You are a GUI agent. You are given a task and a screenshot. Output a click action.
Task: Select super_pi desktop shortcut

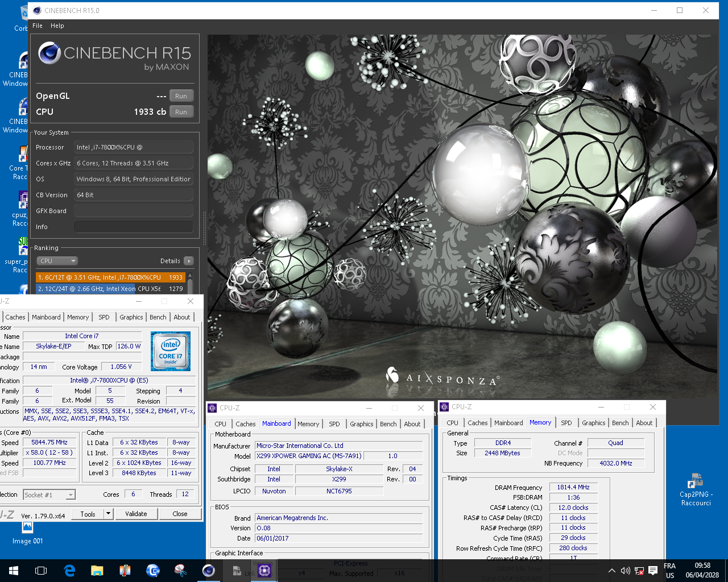[x=17, y=256]
